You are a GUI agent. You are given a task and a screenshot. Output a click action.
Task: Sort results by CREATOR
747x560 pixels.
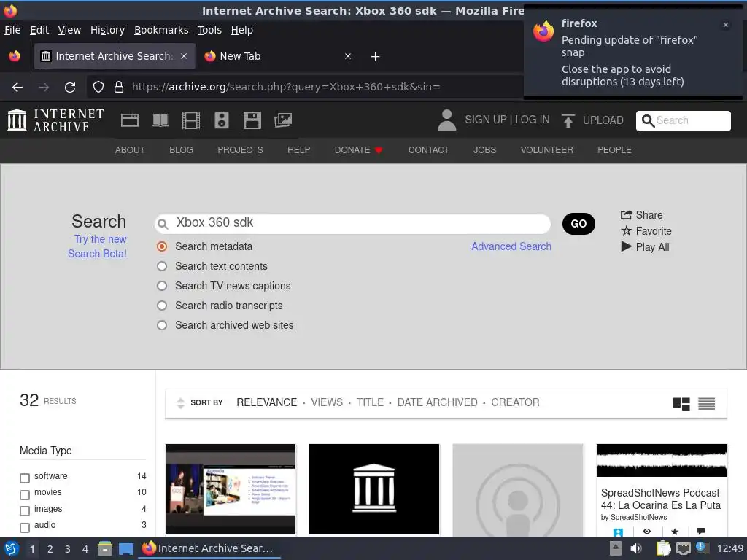coord(515,402)
